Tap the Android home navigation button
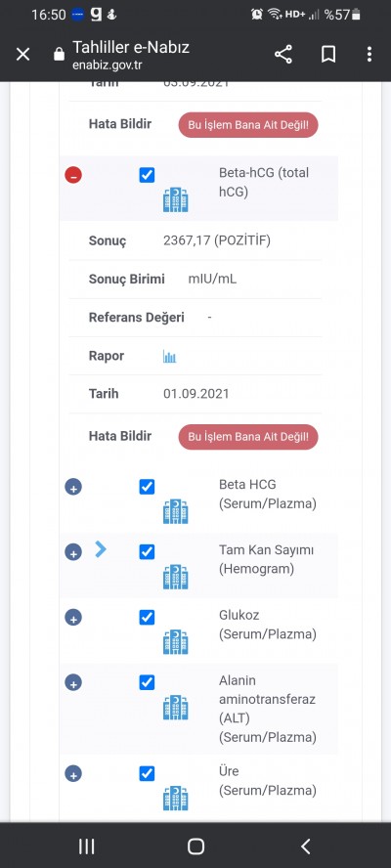 (195, 846)
